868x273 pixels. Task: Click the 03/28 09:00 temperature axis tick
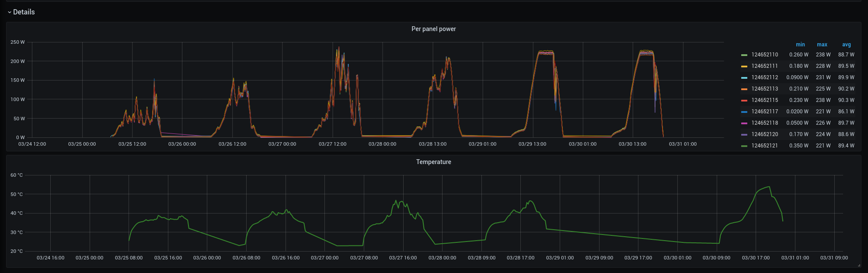pos(481,258)
